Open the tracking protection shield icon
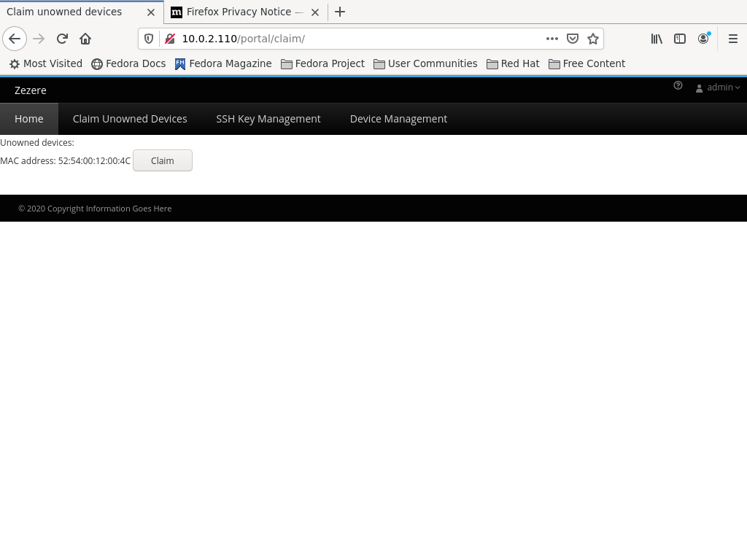This screenshot has height=560, width=747. click(x=149, y=39)
